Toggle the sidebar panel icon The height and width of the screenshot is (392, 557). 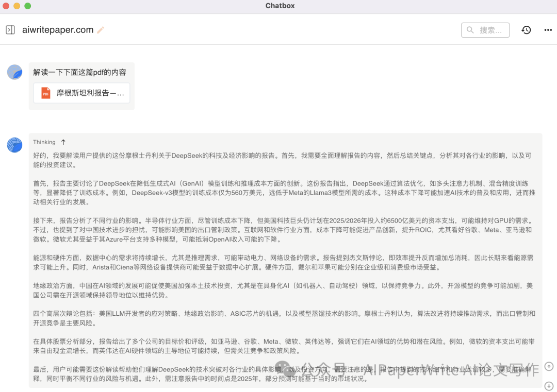pyautogui.click(x=10, y=30)
